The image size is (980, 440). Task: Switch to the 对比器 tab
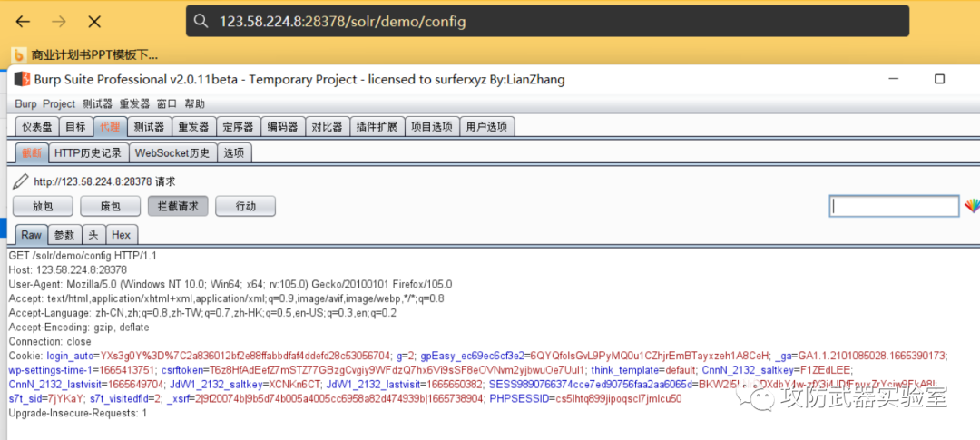pos(327,127)
